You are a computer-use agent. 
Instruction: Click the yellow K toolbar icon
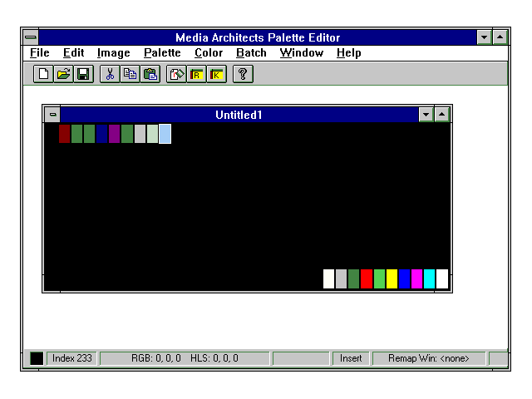point(216,74)
